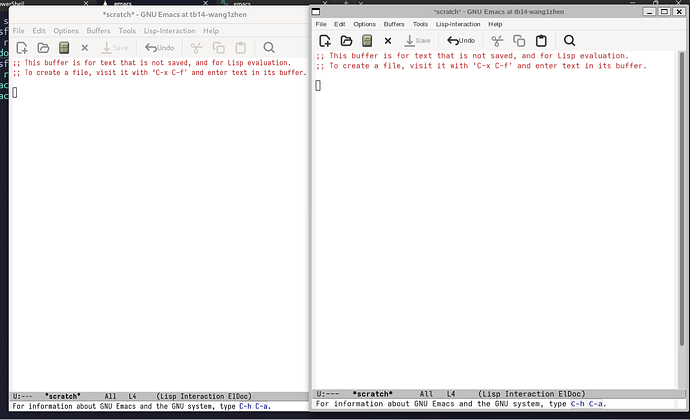Click L4 line indicator in left mode line
This screenshot has width=690, height=420.
(x=132, y=396)
